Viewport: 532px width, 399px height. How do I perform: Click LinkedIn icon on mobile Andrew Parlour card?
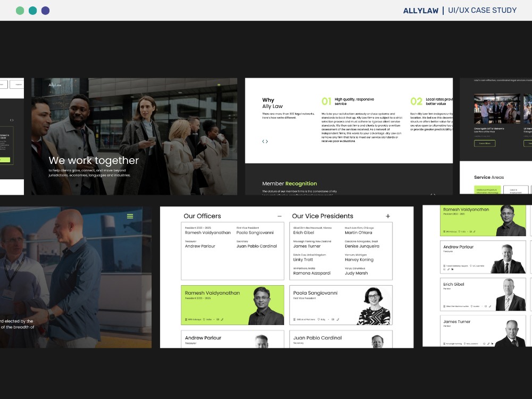[x=452, y=269]
